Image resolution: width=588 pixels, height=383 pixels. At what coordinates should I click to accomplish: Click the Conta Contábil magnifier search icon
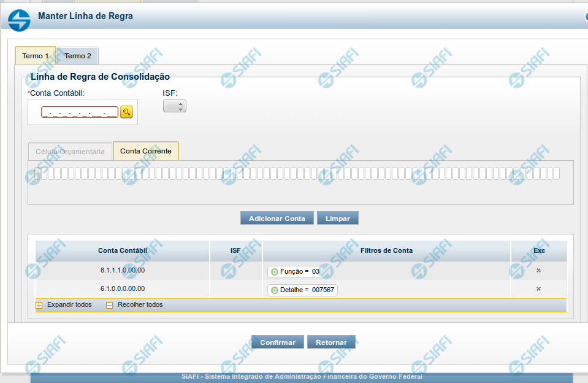point(126,112)
